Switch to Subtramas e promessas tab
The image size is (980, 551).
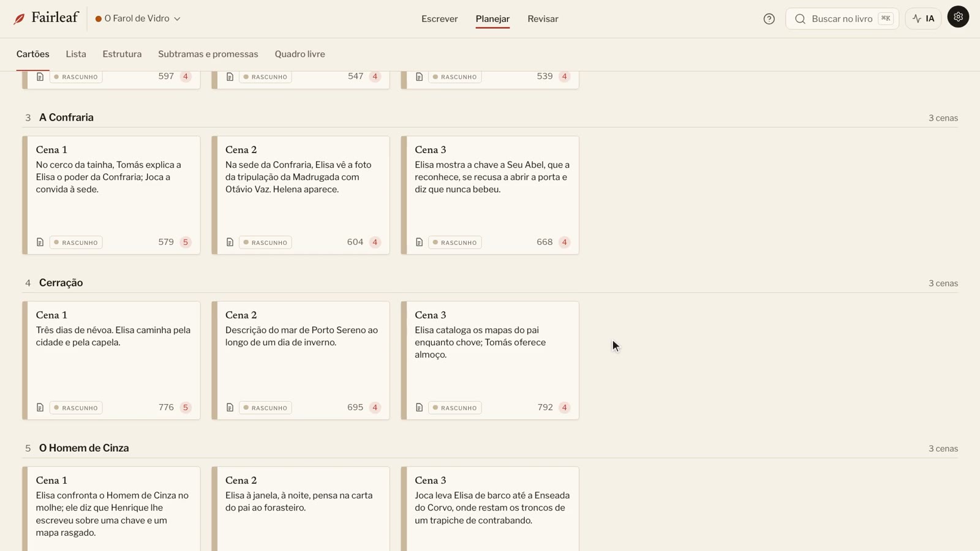coord(208,54)
